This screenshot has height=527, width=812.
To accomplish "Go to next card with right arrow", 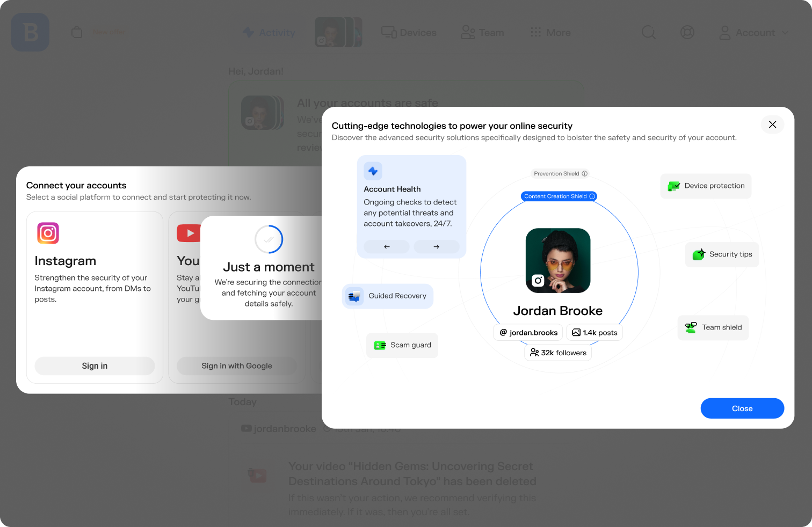I will [x=437, y=247].
